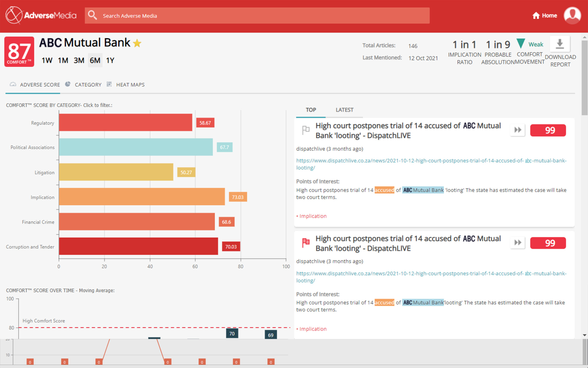Click the 87 Comfort score badge

coord(19,52)
